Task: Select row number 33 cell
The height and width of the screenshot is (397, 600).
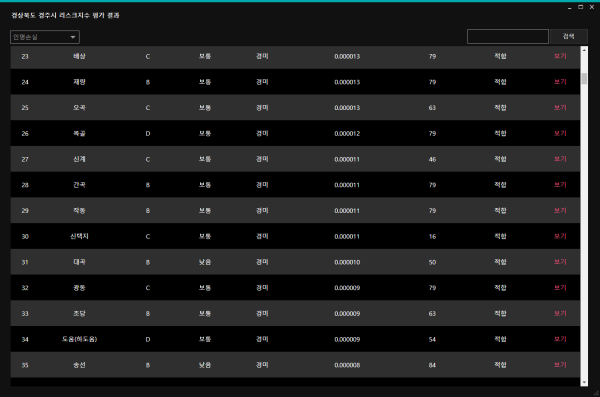Action: [25, 314]
